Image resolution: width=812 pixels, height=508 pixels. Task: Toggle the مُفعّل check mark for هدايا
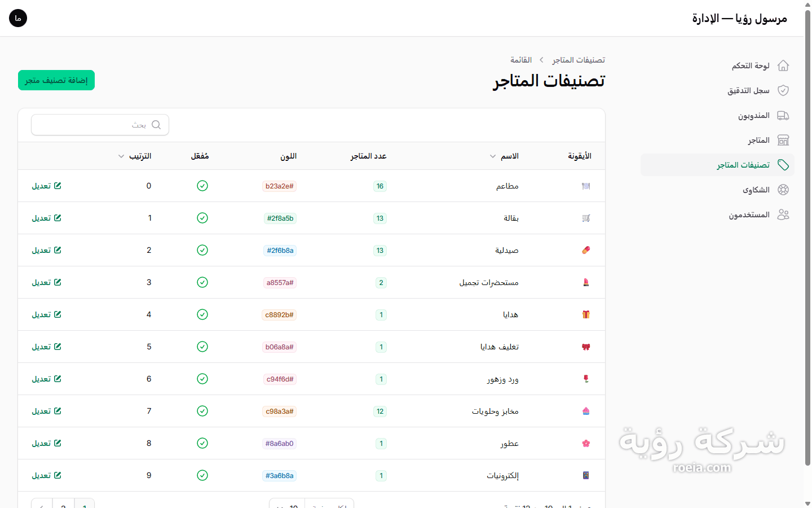pos(202,314)
